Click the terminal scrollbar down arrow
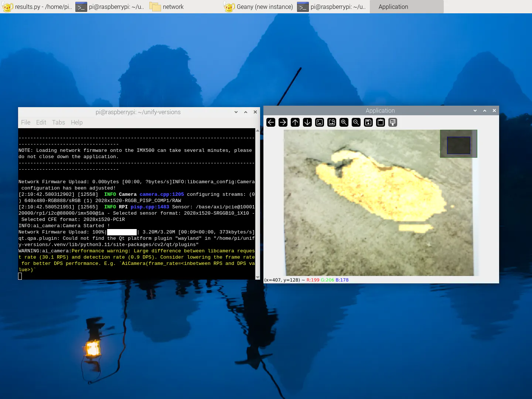The image size is (532, 399). click(x=258, y=277)
